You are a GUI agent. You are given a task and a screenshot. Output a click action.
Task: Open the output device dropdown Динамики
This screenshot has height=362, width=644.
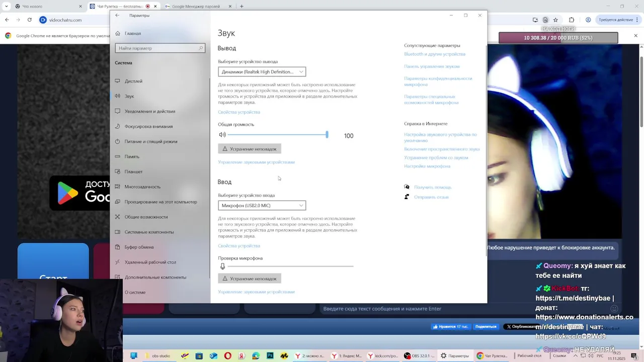click(262, 72)
